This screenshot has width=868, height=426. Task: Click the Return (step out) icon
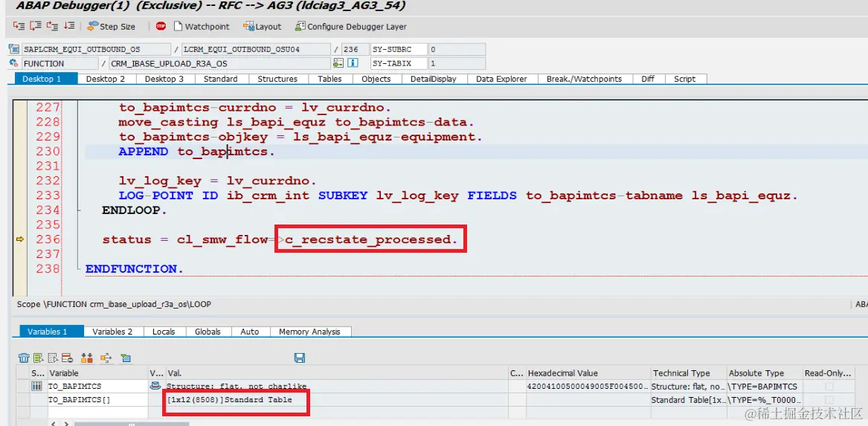click(53, 26)
